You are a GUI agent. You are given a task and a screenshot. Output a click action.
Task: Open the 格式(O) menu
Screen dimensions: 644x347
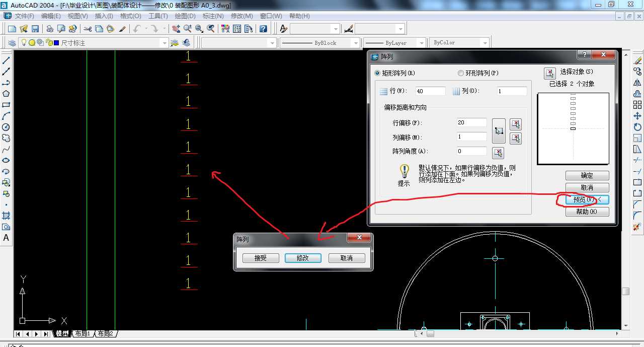[x=131, y=16]
